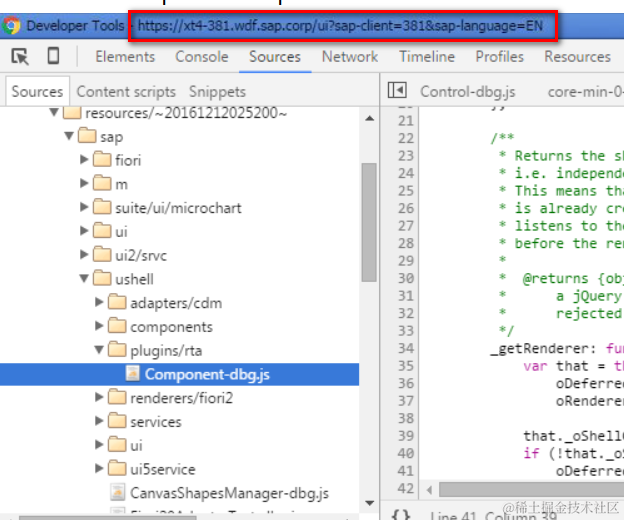Click the plugins/rta folder icon
This screenshot has height=520, width=624.
tap(117, 349)
